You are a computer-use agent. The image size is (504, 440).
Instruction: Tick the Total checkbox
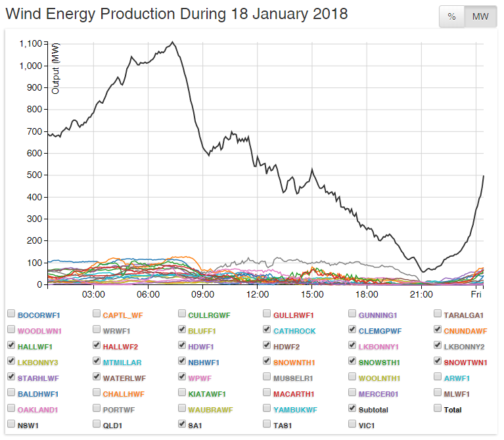pos(438,408)
